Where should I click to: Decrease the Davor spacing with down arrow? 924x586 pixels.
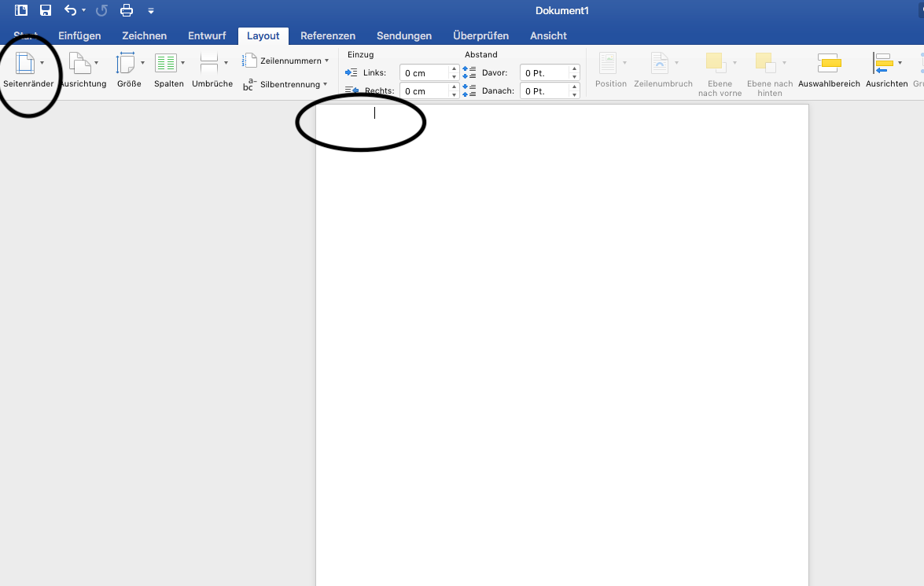click(x=575, y=77)
